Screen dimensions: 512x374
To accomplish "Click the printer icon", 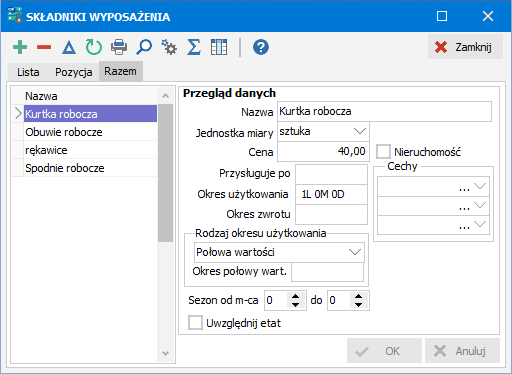I will (x=119, y=47).
